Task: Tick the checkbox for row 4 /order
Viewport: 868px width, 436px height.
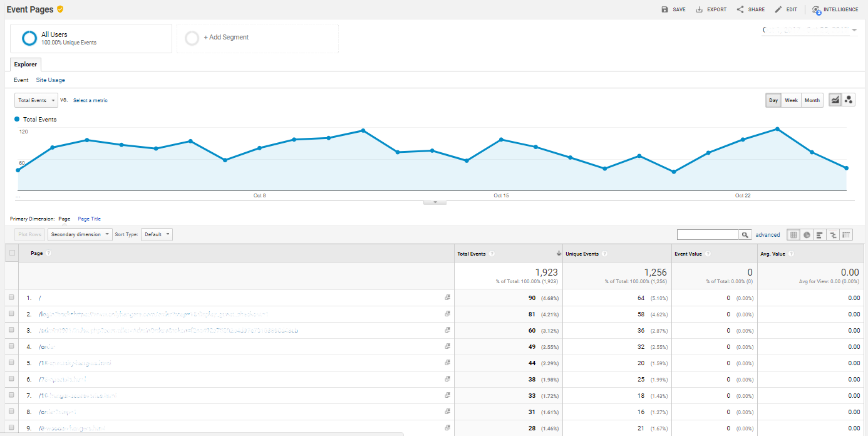Action: 11,346
